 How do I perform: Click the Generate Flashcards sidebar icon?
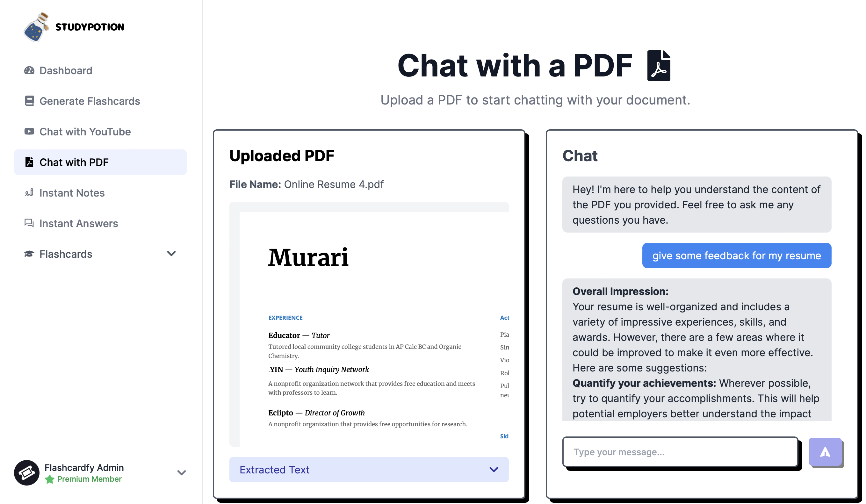(x=28, y=101)
